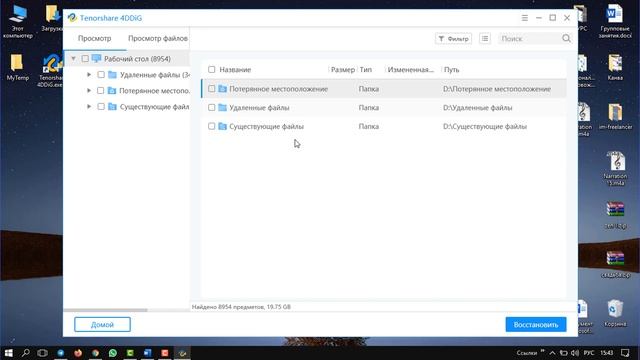Check the Рабочий стол tree checkbox
Viewport: 640px width, 360px height.
85,59
